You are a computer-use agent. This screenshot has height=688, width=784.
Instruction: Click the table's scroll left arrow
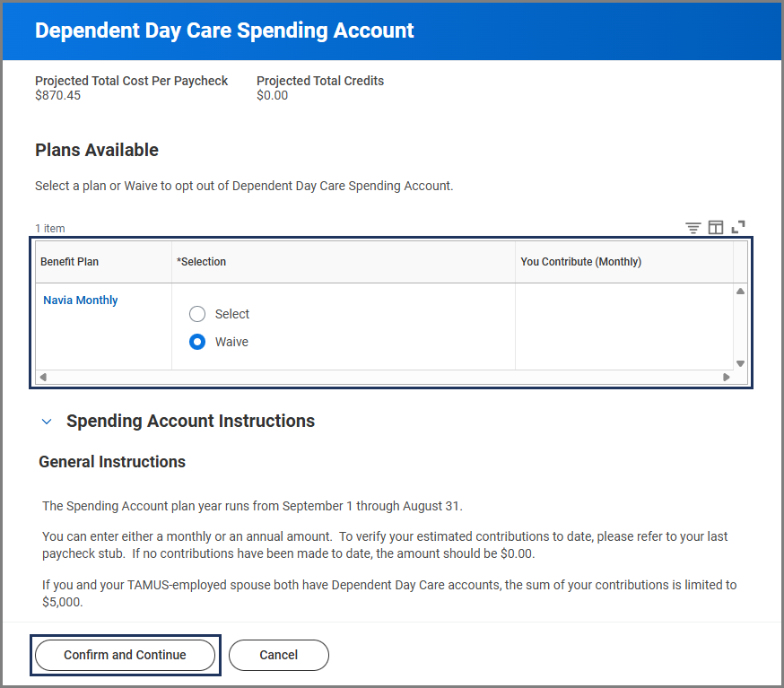coord(42,378)
